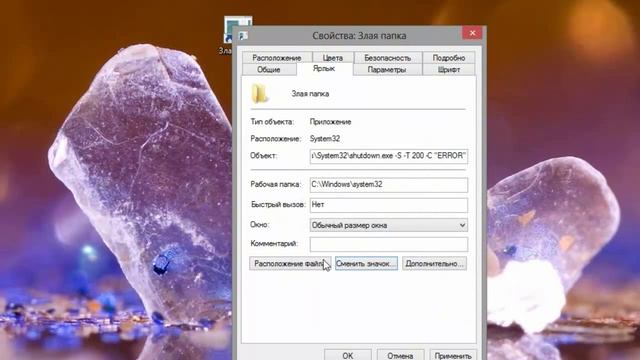Open the Дополнительно settings button
The width and height of the screenshot is (640, 360).
coord(434,264)
